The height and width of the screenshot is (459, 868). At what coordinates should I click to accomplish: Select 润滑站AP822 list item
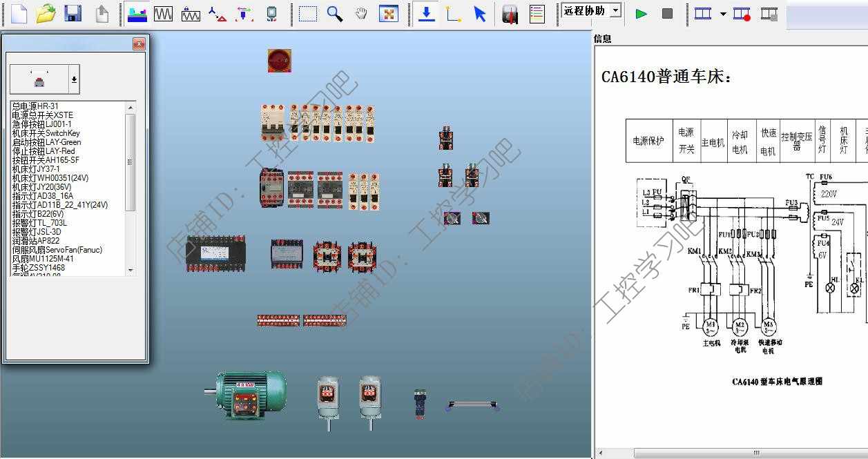tap(36, 241)
